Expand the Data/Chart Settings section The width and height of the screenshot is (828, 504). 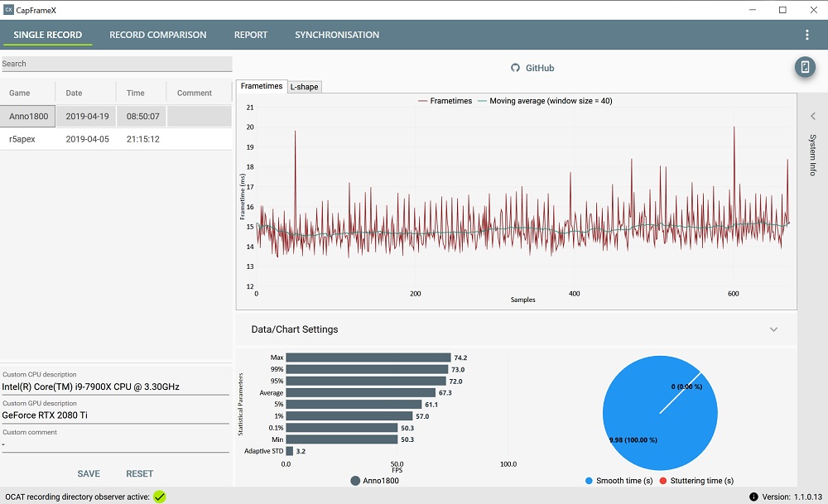pos(773,329)
